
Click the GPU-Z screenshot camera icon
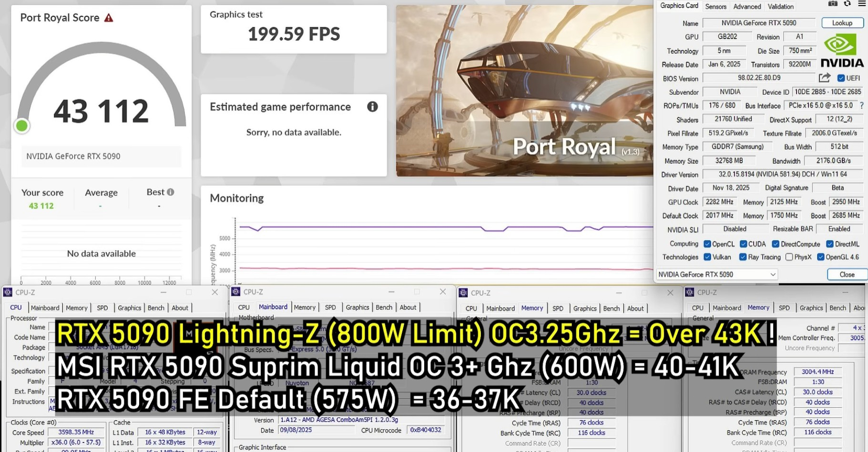coord(833,4)
